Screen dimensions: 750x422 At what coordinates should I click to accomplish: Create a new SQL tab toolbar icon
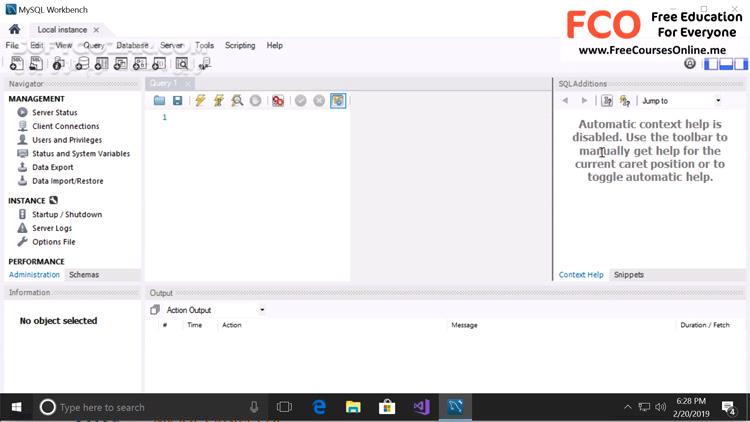[x=16, y=63]
